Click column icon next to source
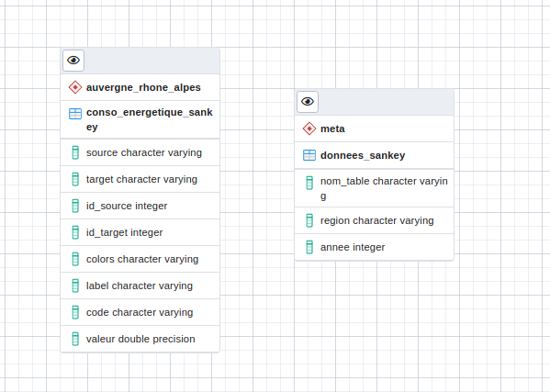 point(75,152)
